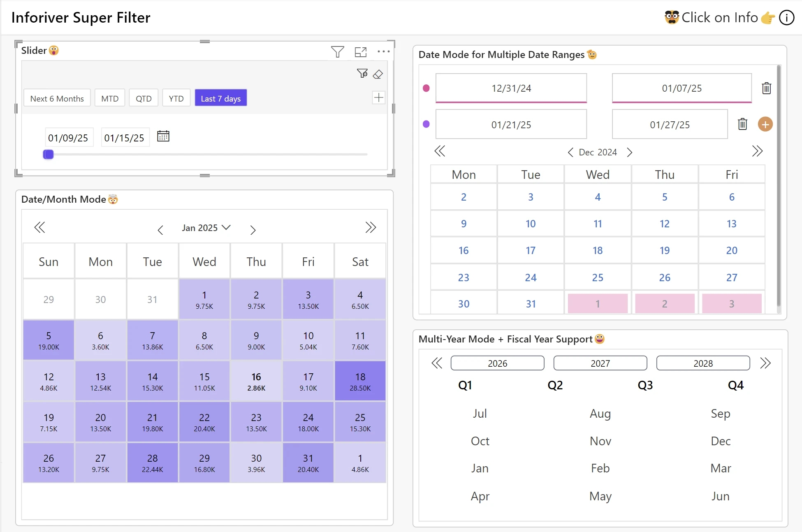This screenshot has width=802, height=532.
Task: Select Next 6 Months preset
Action: pyautogui.click(x=57, y=98)
